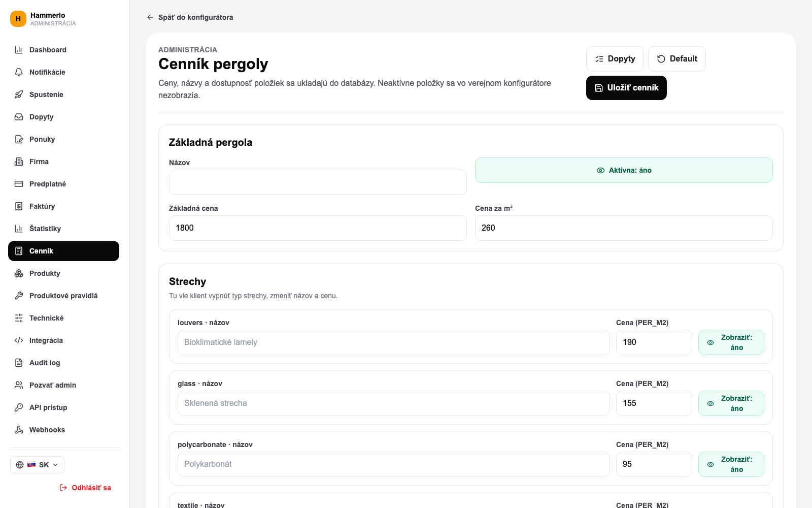The width and height of the screenshot is (812, 508).
Task: Click the Produkty boxes icon
Action: 19,273
